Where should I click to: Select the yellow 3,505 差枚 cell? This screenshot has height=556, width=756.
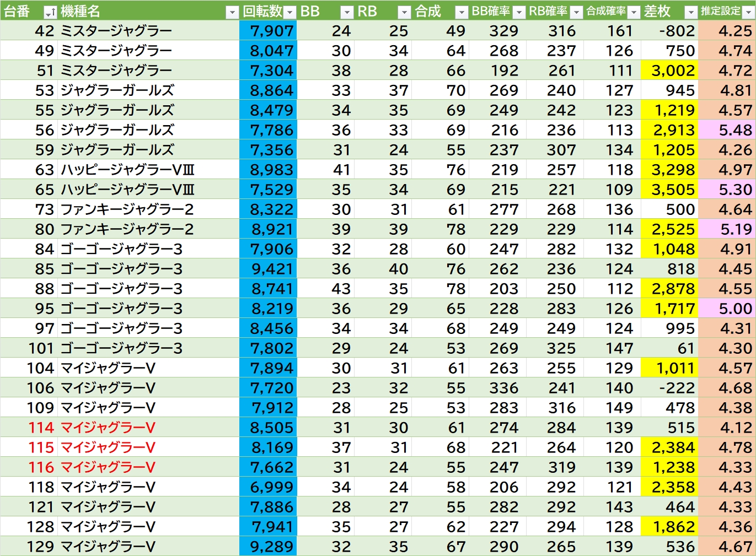point(669,190)
